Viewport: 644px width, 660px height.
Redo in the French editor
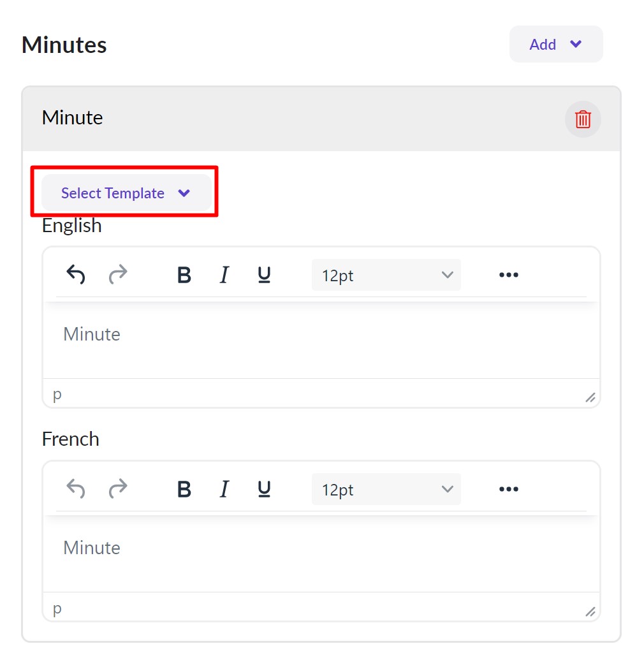pyautogui.click(x=118, y=489)
